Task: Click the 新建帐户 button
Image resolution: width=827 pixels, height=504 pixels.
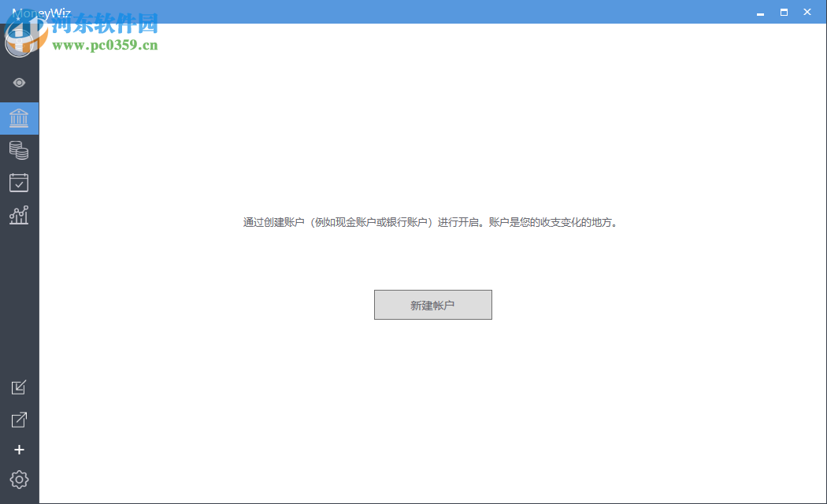Action: [x=432, y=305]
